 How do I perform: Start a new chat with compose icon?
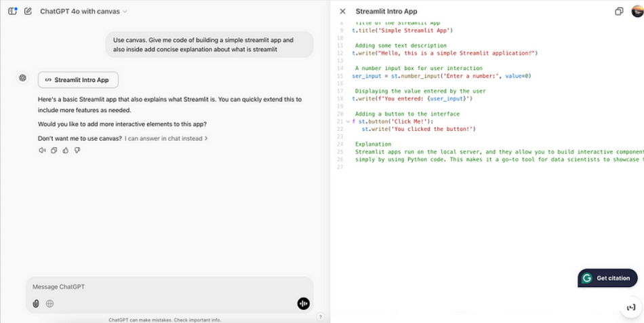[28, 12]
